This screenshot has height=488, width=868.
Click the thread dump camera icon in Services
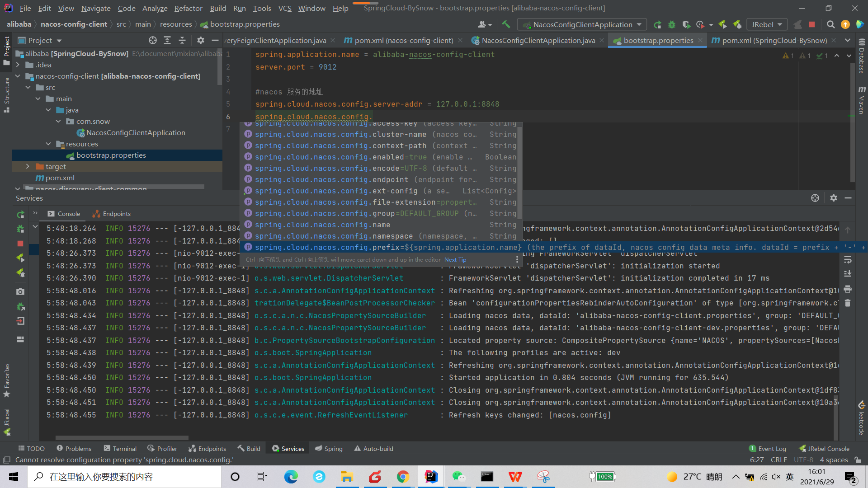coord(20,291)
